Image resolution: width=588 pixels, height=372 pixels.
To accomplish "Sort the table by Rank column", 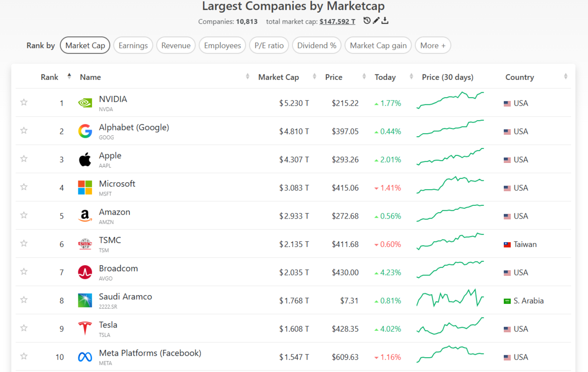I will coord(49,77).
